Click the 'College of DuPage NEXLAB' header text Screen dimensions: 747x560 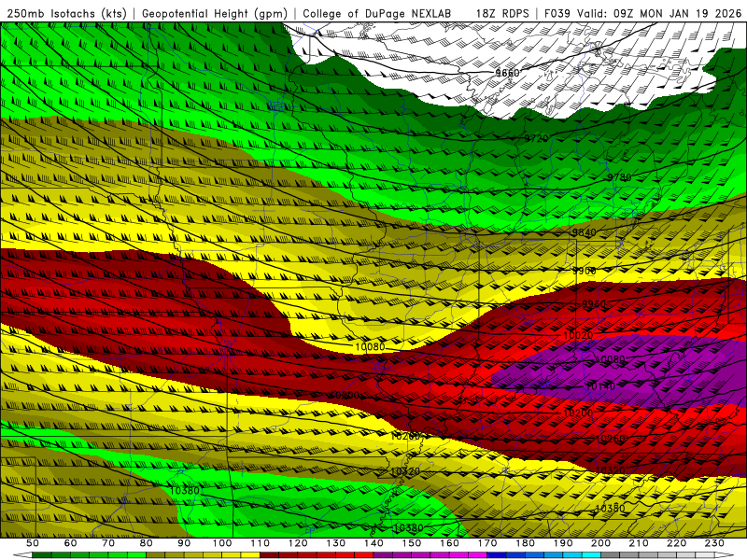coord(376,13)
